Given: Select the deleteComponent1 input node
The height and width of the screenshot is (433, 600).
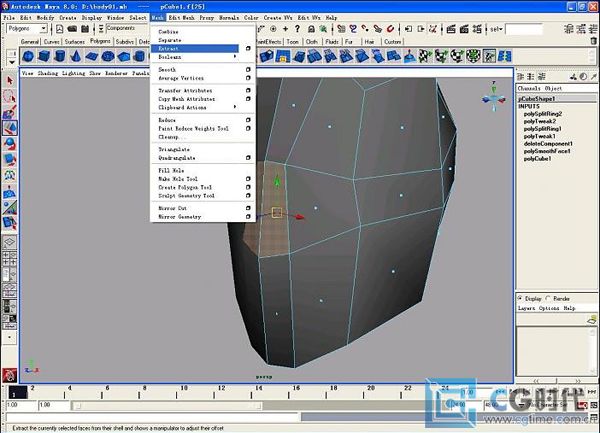Looking at the screenshot, I should coord(548,143).
